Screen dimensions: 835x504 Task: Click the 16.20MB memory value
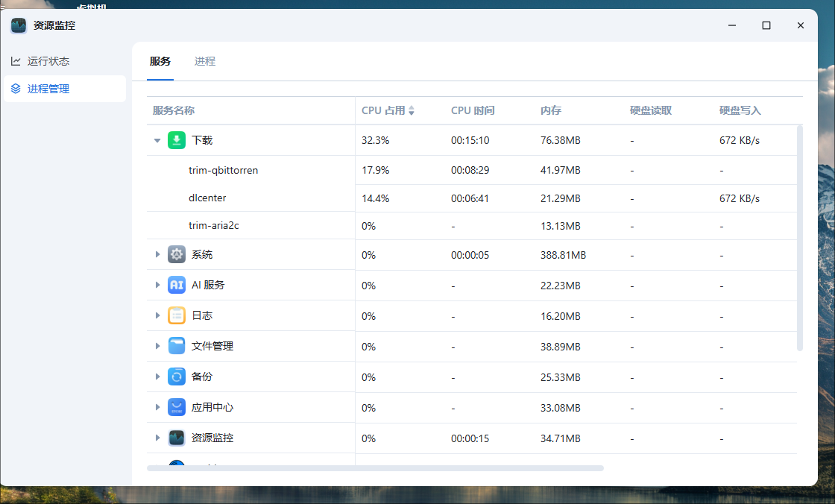[560, 316]
